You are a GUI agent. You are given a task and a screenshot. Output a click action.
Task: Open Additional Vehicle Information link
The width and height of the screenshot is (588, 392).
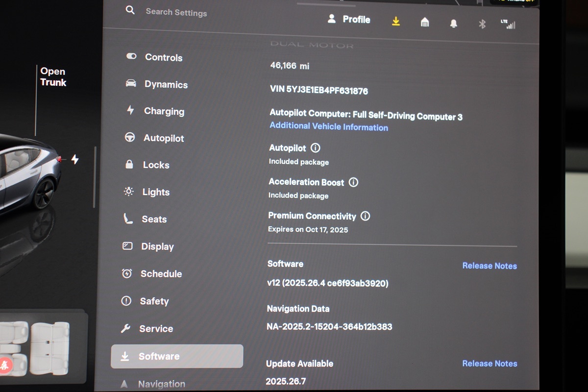pos(329,127)
